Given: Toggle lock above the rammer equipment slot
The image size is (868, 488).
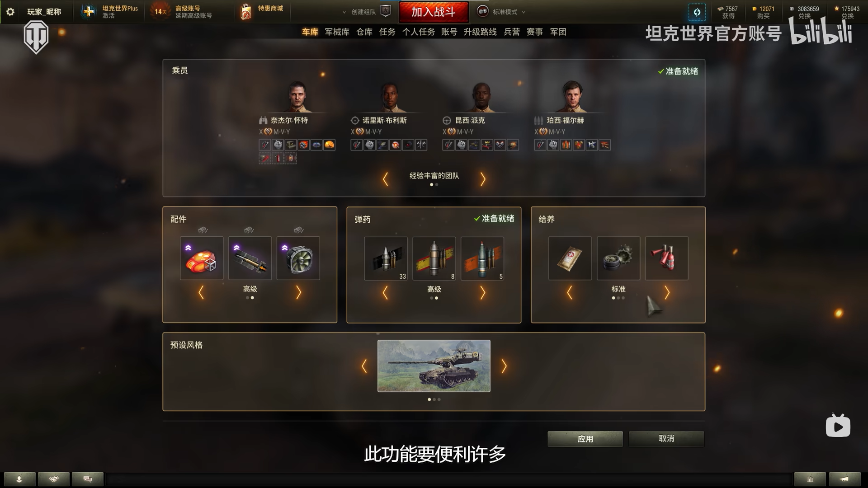Looking at the screenshot, I should [249, 230].
